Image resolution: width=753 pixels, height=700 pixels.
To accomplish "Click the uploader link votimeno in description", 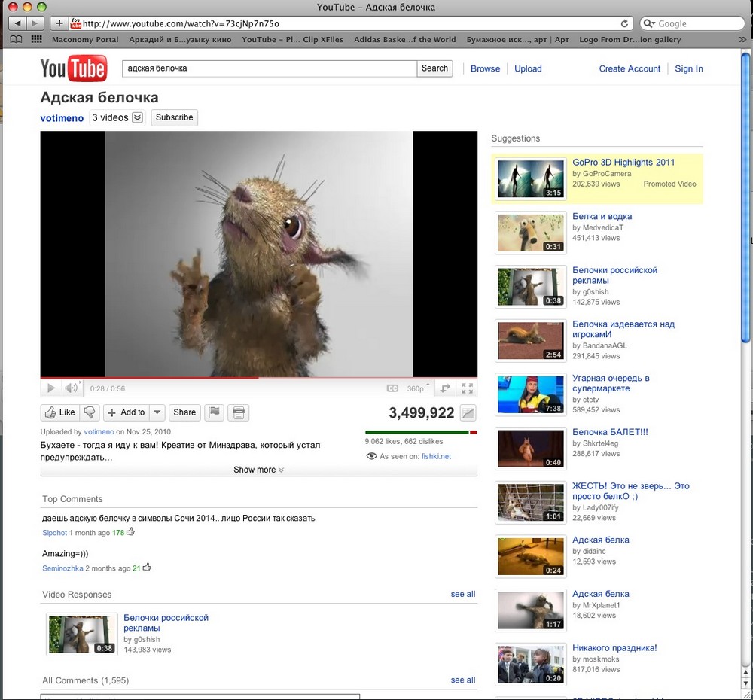I will click(99, 431).
